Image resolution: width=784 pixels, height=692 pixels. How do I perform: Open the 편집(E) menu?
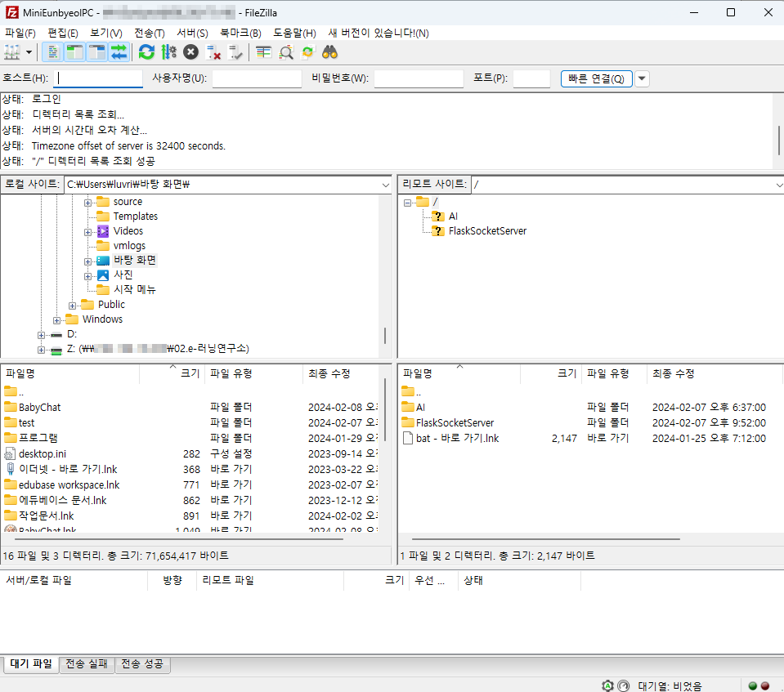click(62, 33)
